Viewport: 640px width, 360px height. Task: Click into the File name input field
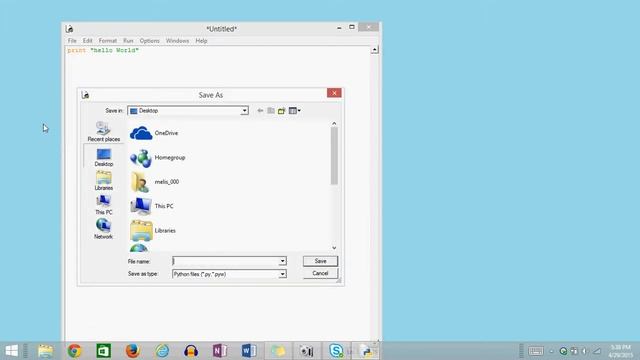pos(226,261)
